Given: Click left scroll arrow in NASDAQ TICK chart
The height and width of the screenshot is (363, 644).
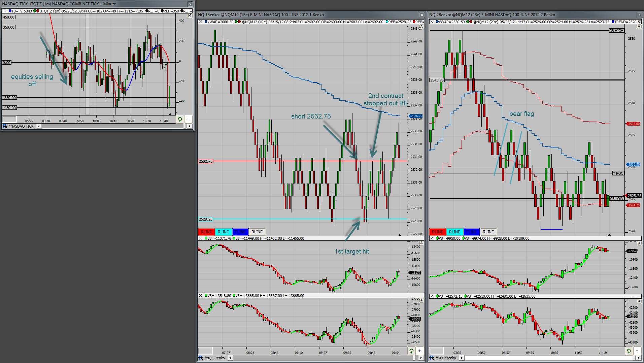Looking at the screenshot, I should coord(39,126).
